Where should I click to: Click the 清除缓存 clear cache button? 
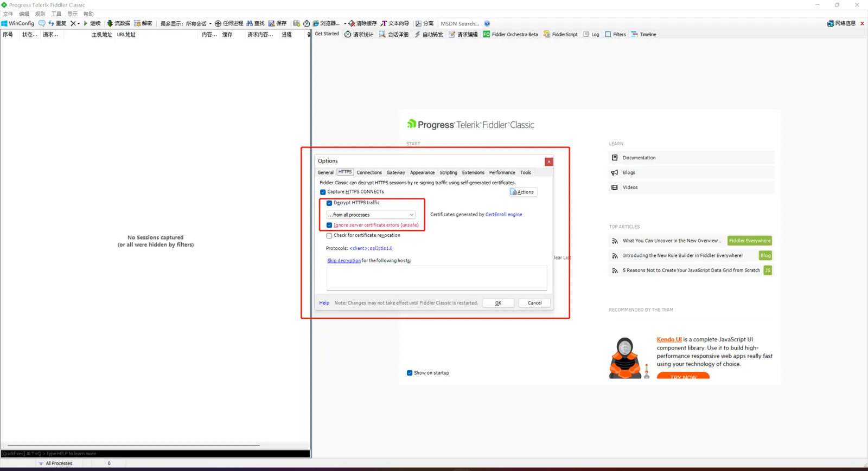pos(362,23)
